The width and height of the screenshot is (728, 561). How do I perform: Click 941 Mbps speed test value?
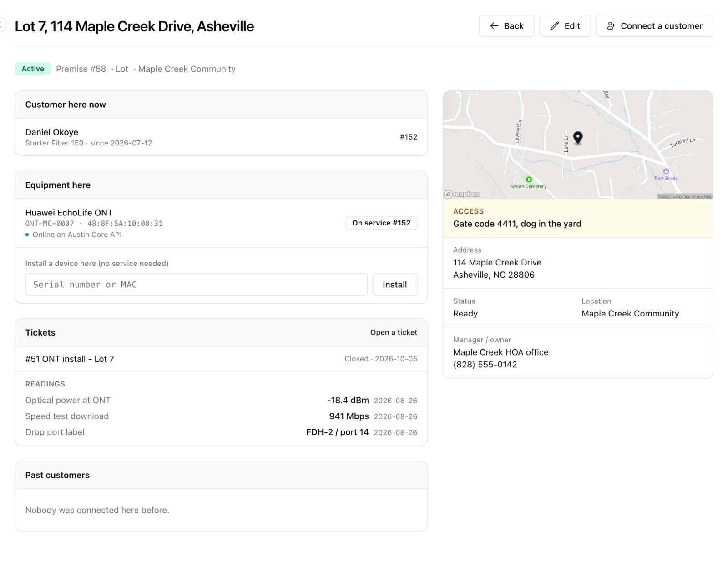349,416
